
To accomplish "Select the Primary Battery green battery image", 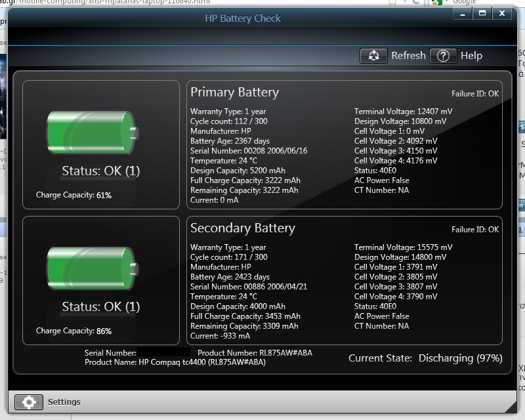I will point(93,133).
